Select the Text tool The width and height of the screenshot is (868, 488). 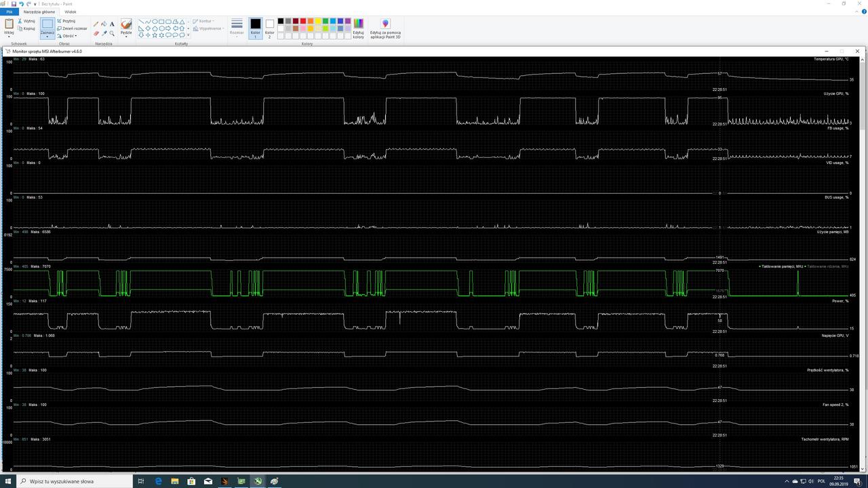112,24
